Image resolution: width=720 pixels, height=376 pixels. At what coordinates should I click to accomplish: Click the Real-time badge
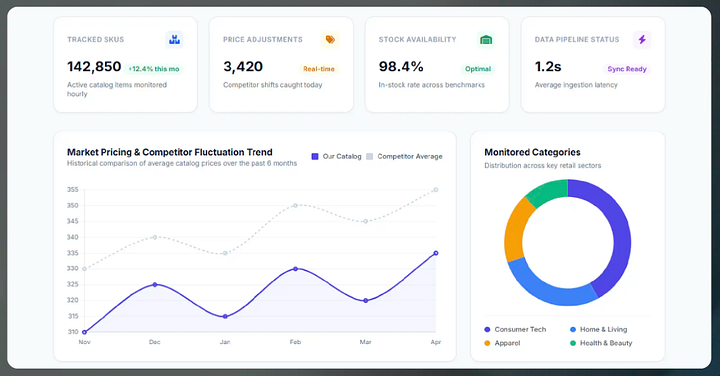point(319,69)
